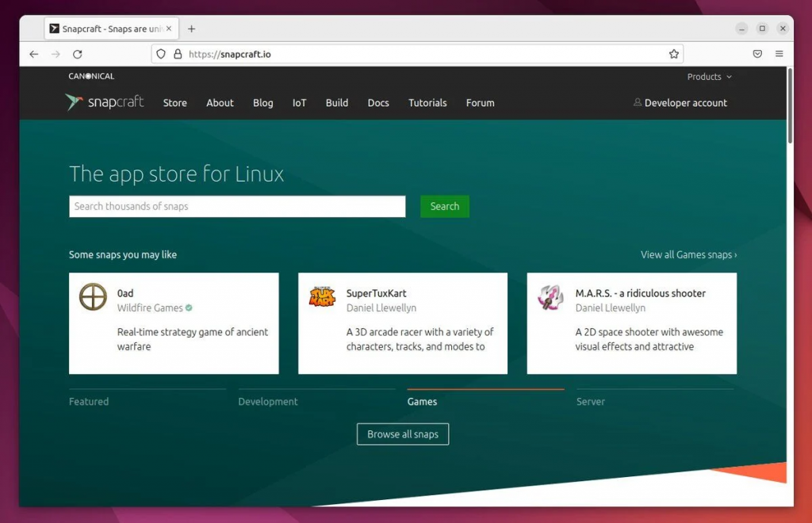
Task: Select the Snapcraft tab title
Action: point(112,29)
